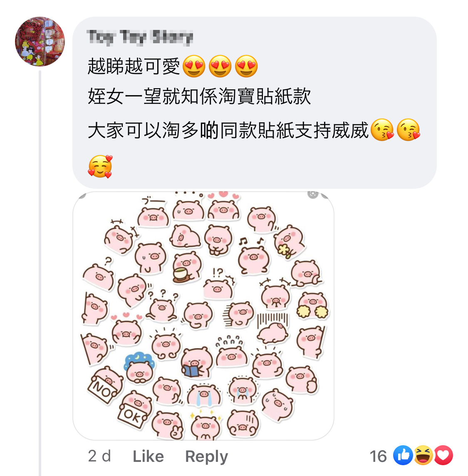
Task: Click the 2 d comment timestamp
Action: (99, 456)
